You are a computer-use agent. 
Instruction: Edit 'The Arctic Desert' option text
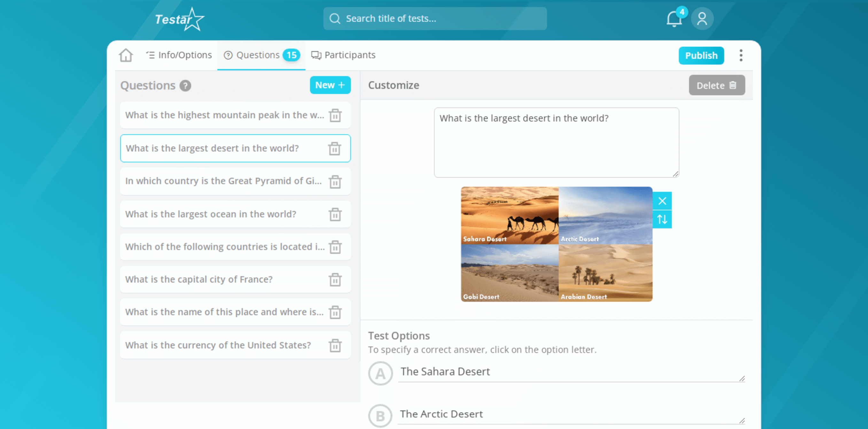(x=571, y=414)
